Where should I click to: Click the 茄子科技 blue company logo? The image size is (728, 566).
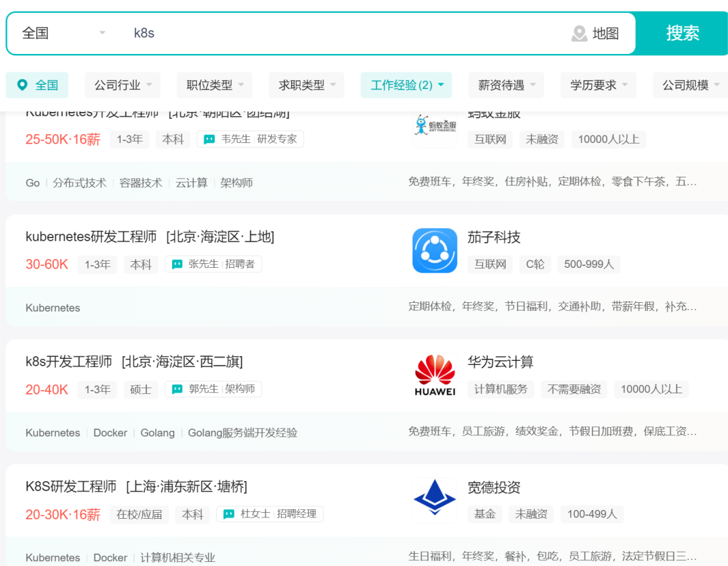(x=435, y=250)
